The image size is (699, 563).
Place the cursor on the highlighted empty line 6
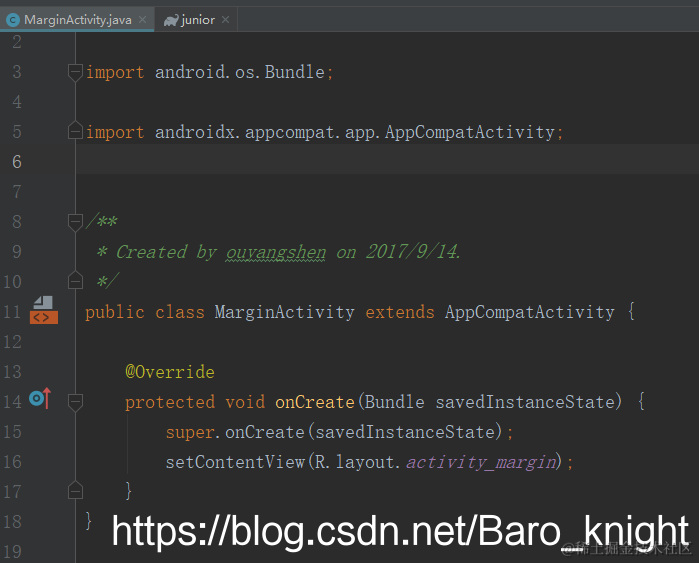[x=387, y=159]
